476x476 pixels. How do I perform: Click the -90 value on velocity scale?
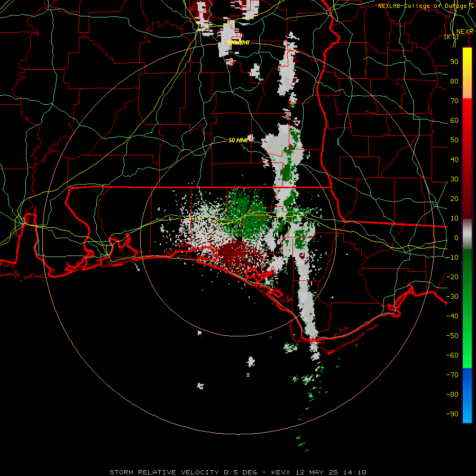coord(452,414)
